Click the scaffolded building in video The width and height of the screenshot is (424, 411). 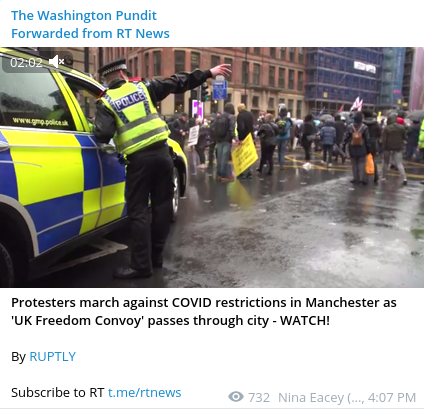click(x=343, y=77)
